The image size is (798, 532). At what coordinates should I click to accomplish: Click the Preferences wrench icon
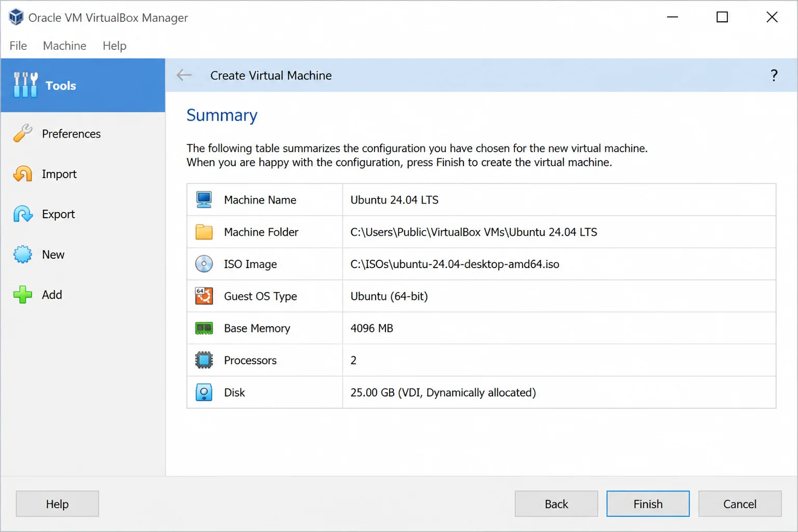pos(23,134)
